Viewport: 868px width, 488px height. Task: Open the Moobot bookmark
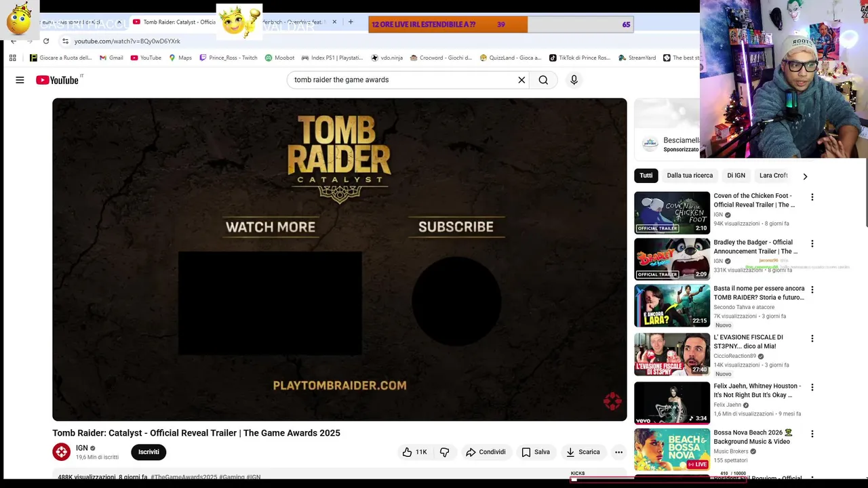(x=279, y=58)
